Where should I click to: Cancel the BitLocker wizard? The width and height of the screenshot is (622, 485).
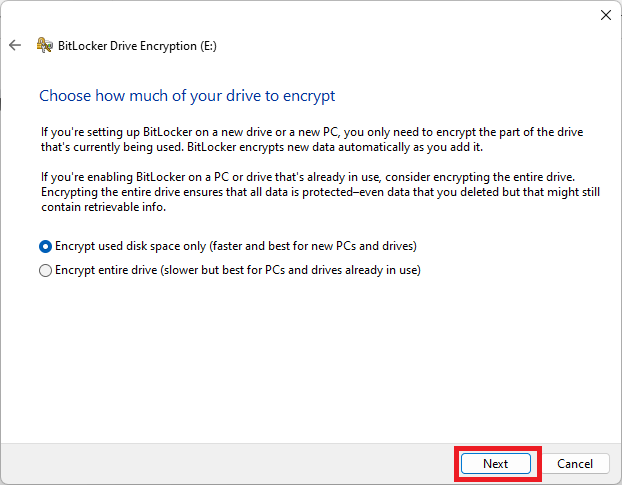click(x=575, y=464)
